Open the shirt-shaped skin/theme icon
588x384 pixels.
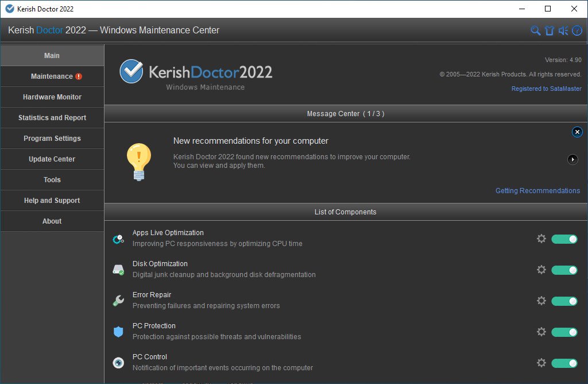[550, 30]
